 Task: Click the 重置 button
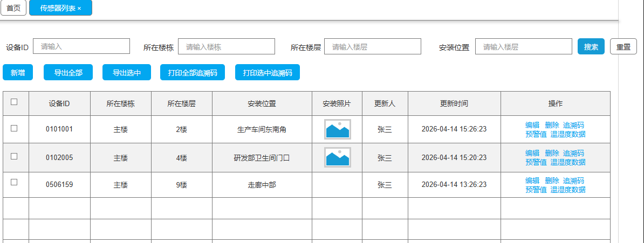[624, 46]
